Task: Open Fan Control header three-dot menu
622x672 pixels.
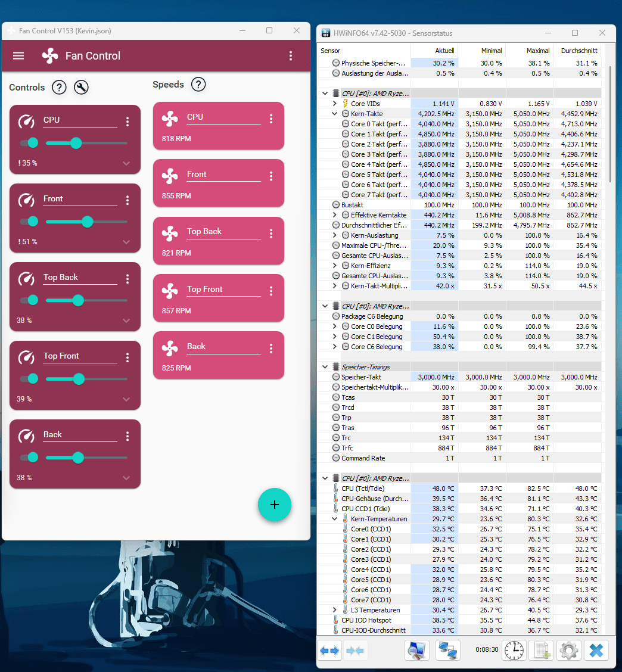Action: 291,56
